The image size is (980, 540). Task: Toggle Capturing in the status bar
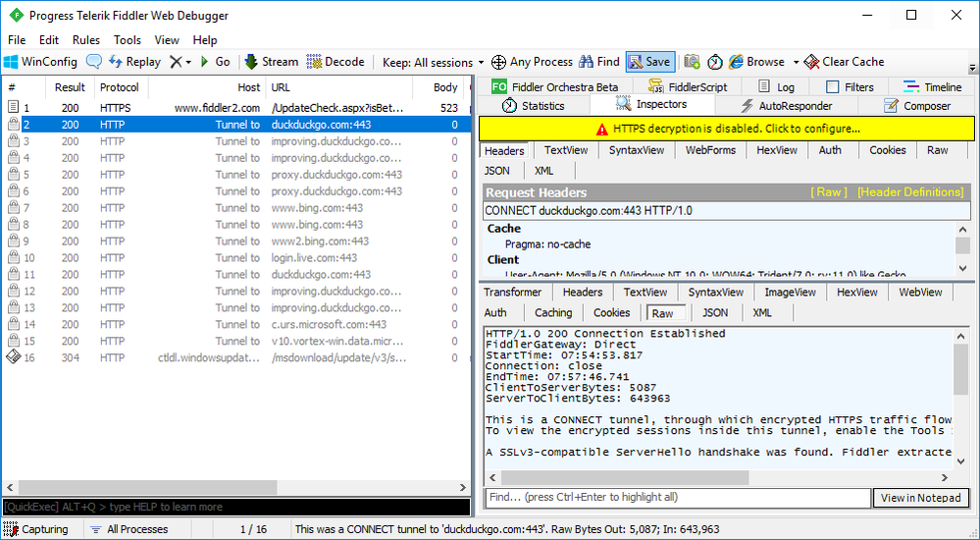pos(36,529)
